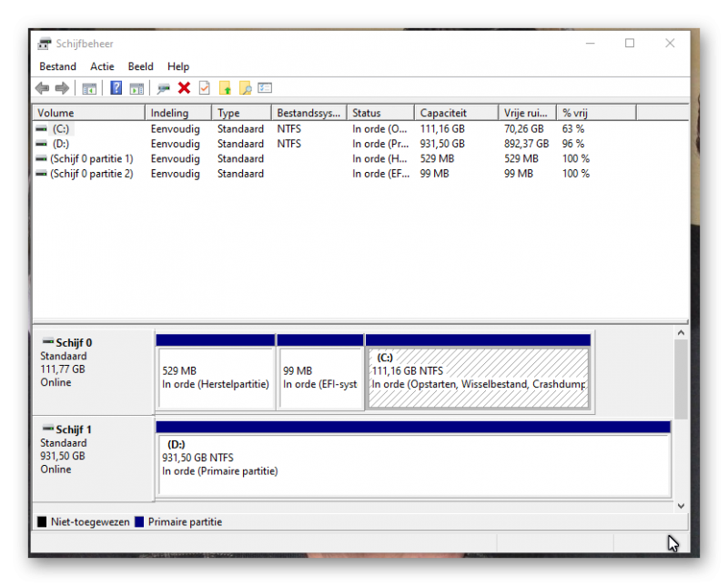
Task: Click the connect disk drive toolbar icon
Action: (x=164, y=88)
